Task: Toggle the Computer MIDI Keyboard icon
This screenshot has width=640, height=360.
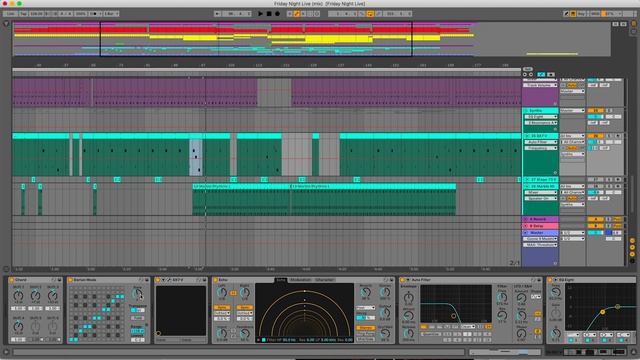Action: [573, 14]
